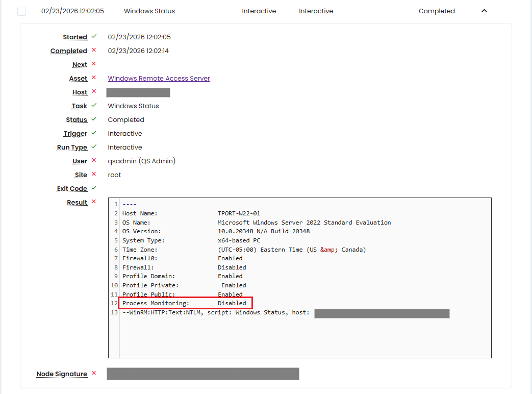Select the Windows Status row checkbox
This screenshot has height=394, width=532.
(x=21, y=11)
